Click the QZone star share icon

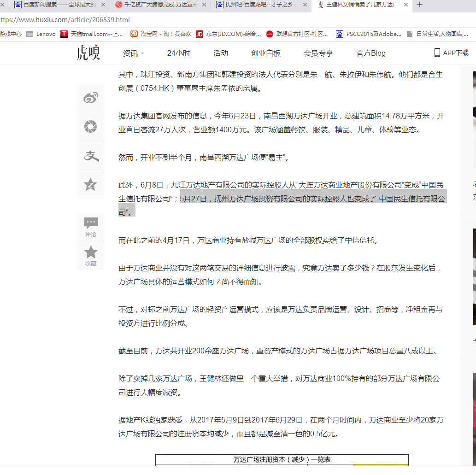[90, 185]
